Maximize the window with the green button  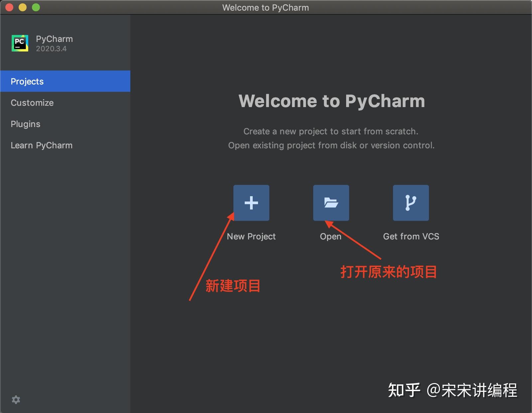36,7
